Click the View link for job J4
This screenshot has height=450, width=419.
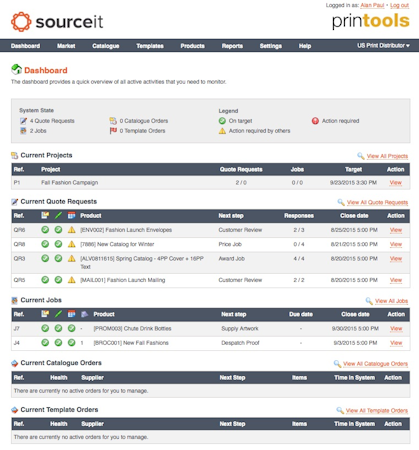click(x=396, y=343)
